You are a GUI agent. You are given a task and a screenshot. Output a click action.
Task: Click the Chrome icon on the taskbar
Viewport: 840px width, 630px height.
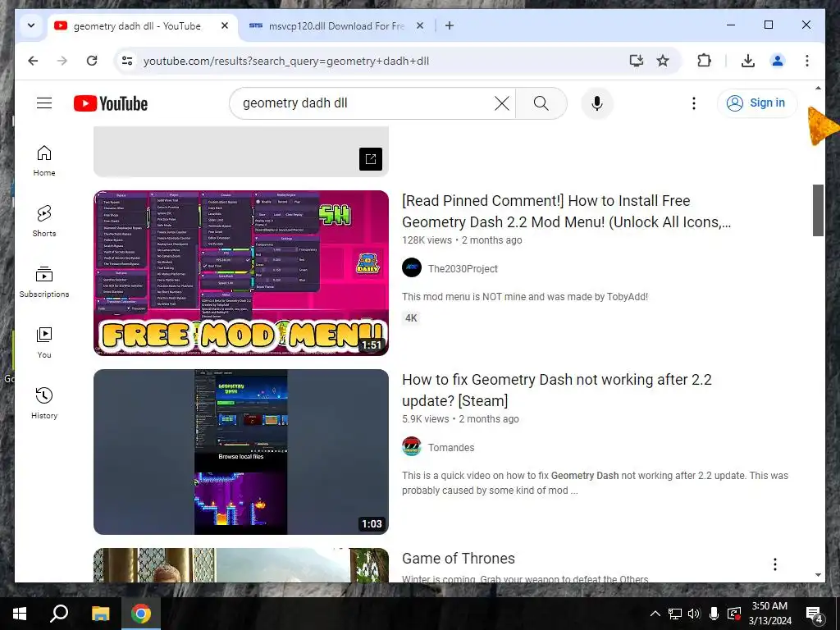click(x=141, y=614)
